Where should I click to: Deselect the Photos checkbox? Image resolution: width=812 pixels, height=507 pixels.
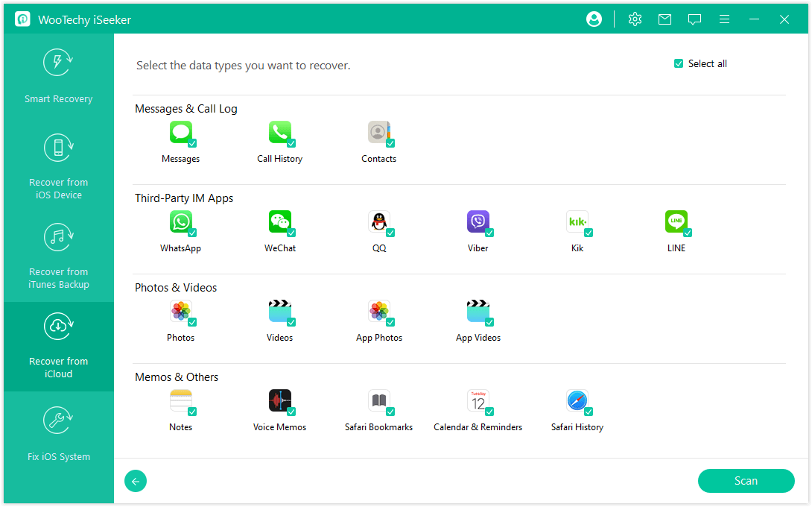pyautogui.click(x=192, y=322)
